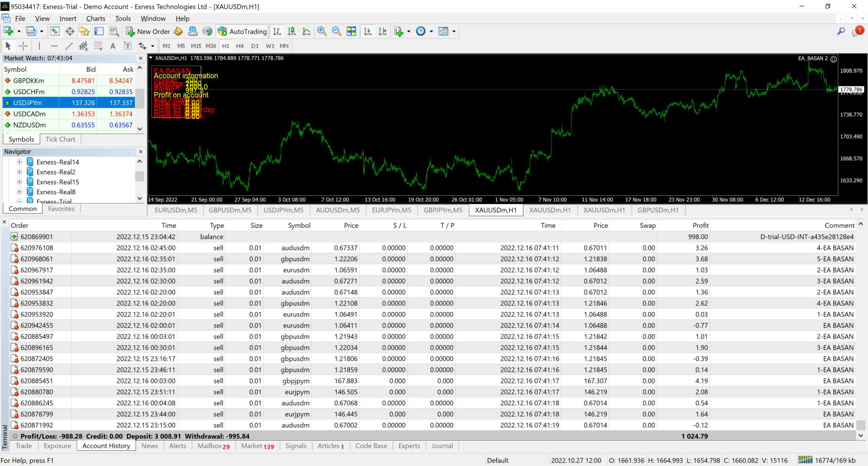
Task: Select the cursor arrow tool
Action: (8, 46)
